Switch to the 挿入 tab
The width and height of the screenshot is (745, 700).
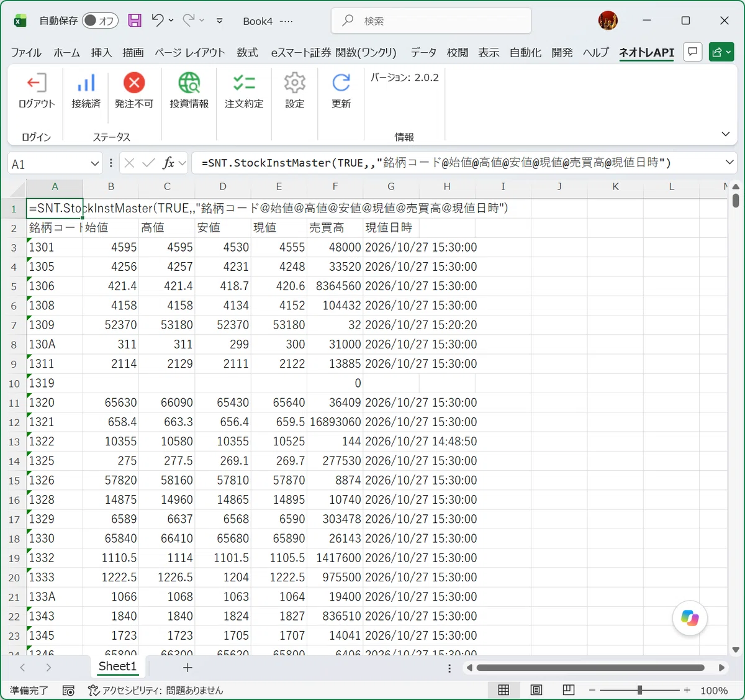point(101,53)
